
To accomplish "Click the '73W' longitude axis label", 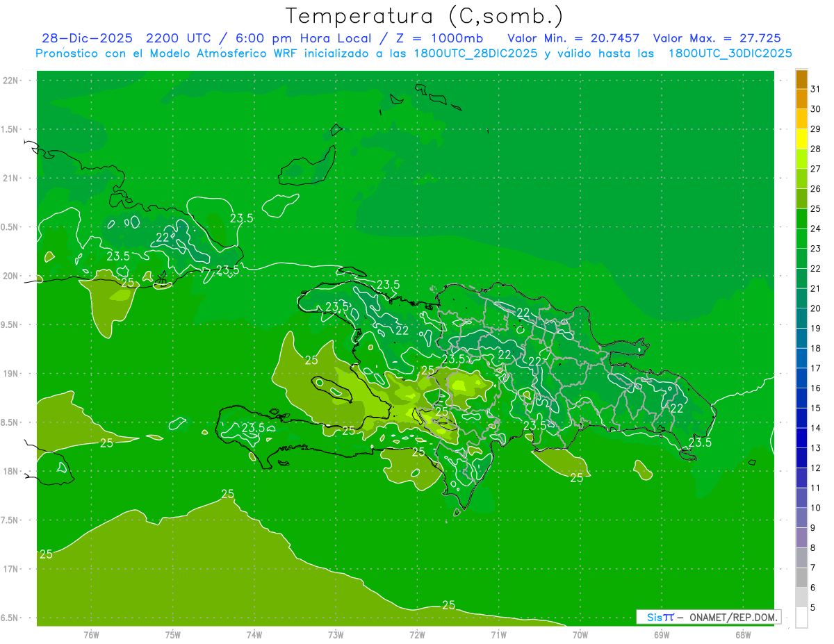I will [x=336, y=634].
